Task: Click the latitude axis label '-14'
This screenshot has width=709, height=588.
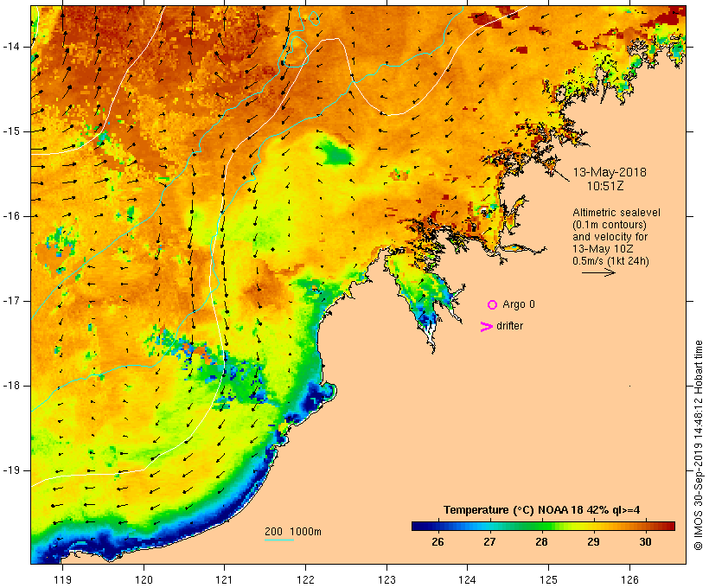Action: click(11, 47)
